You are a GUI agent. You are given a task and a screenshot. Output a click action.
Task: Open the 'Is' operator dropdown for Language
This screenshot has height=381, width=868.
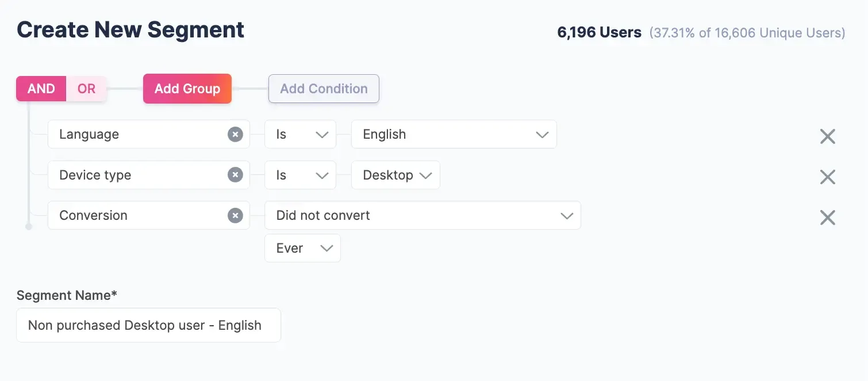click(x=300, y=134)
